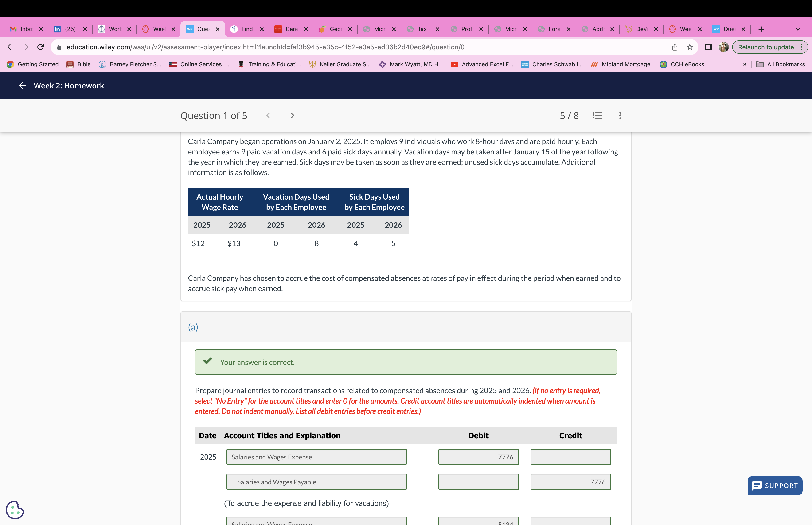Open the Chrome profile avatar
812x525 pixels.
click(723, 47)
